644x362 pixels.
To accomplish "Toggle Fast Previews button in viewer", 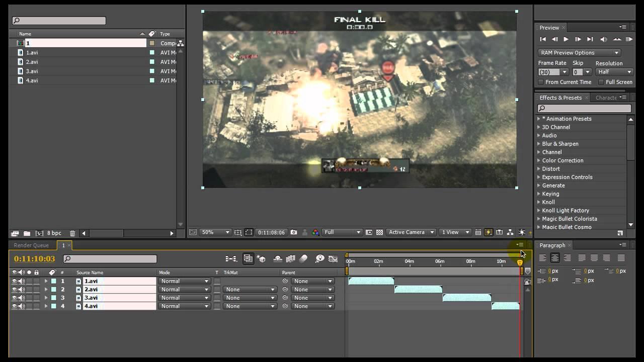I will coord(489,232).
